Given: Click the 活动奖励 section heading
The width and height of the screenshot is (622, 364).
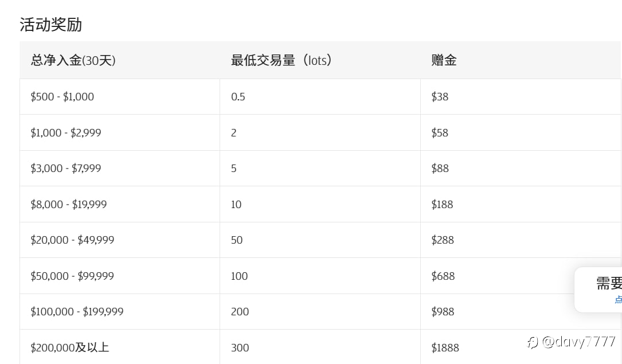Looking at the screenshot, I should [51, 25].
